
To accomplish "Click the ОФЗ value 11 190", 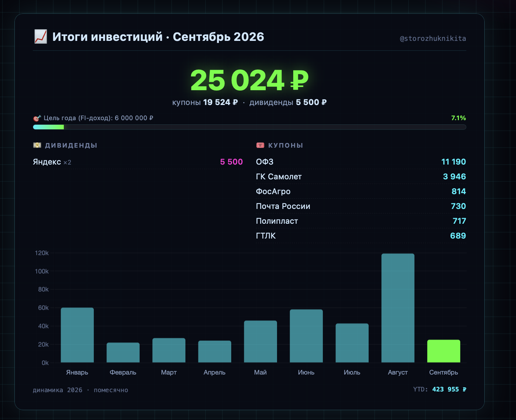I will click(x=454, y=162).
